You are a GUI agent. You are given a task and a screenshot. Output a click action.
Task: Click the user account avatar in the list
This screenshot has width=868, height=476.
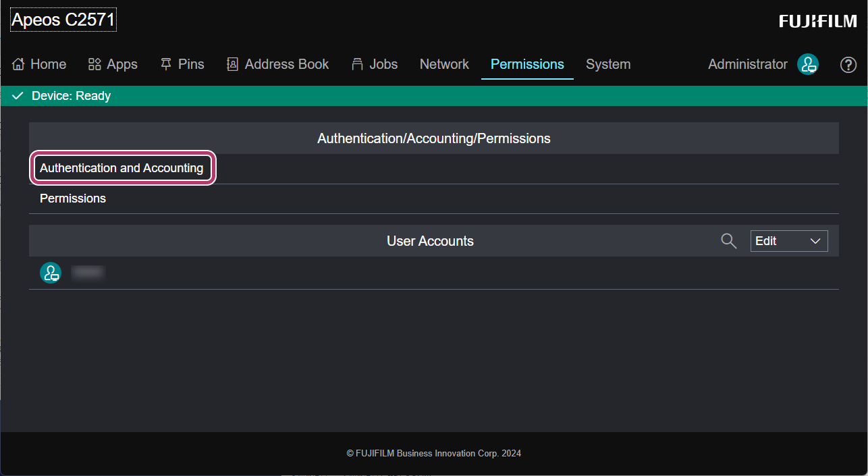tap(51, 273)
